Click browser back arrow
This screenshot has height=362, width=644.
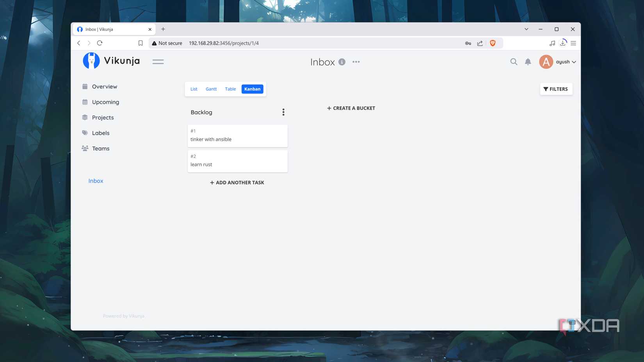pos(79,43)
